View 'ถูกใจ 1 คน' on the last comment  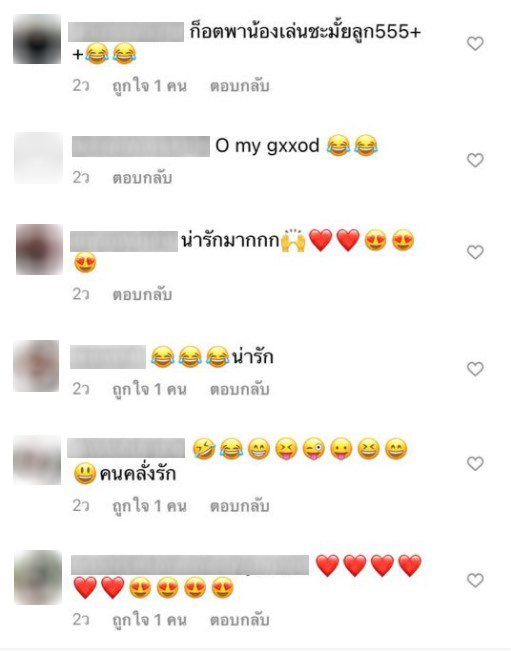(x=149, y=620)
